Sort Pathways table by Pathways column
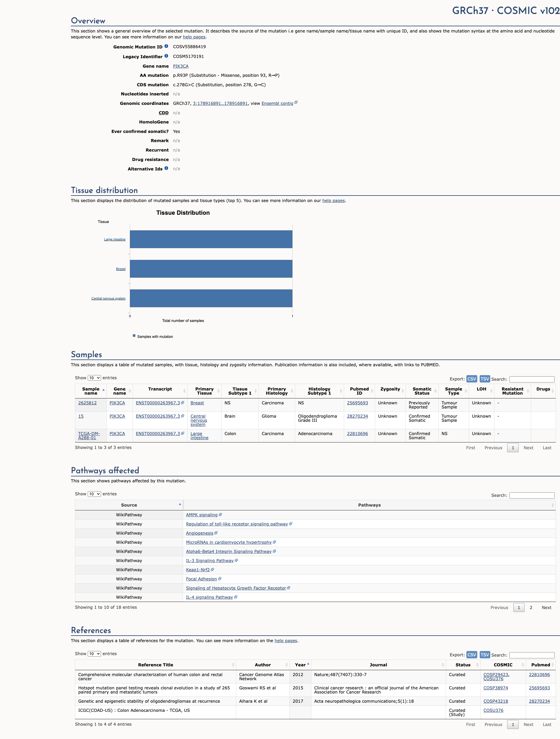 point(369,505)
